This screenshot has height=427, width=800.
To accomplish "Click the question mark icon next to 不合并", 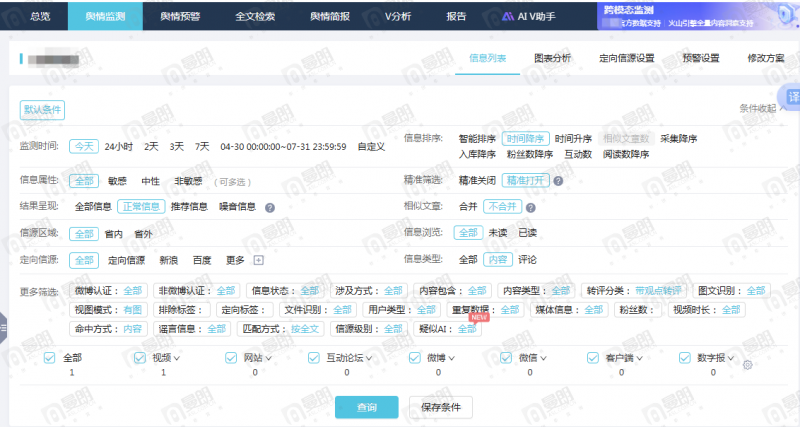I will point(531,208).
